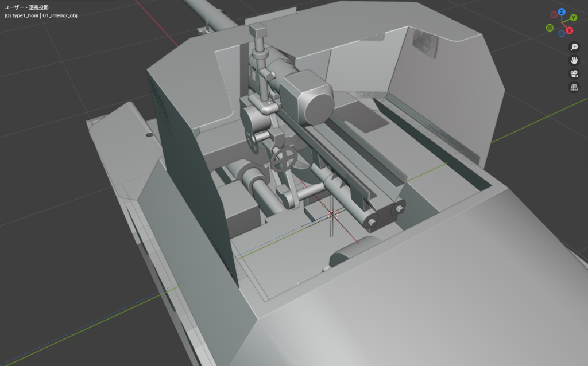
Task: Click the small dark hole on left fender
Action: (149, 135)
